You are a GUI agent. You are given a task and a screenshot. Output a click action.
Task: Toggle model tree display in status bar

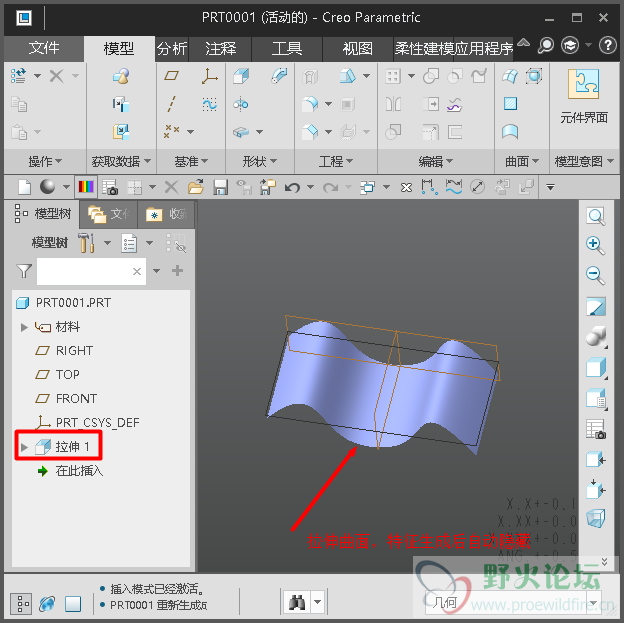[x=22, y=603]
